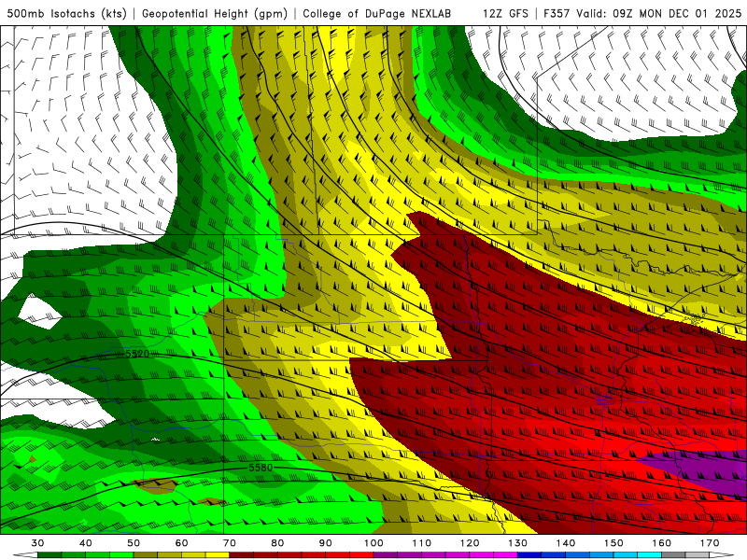Viewport: 747px width, 560px height.
Task: Click the 'College of DuPage NEXLAB' label
Action: 377,13
